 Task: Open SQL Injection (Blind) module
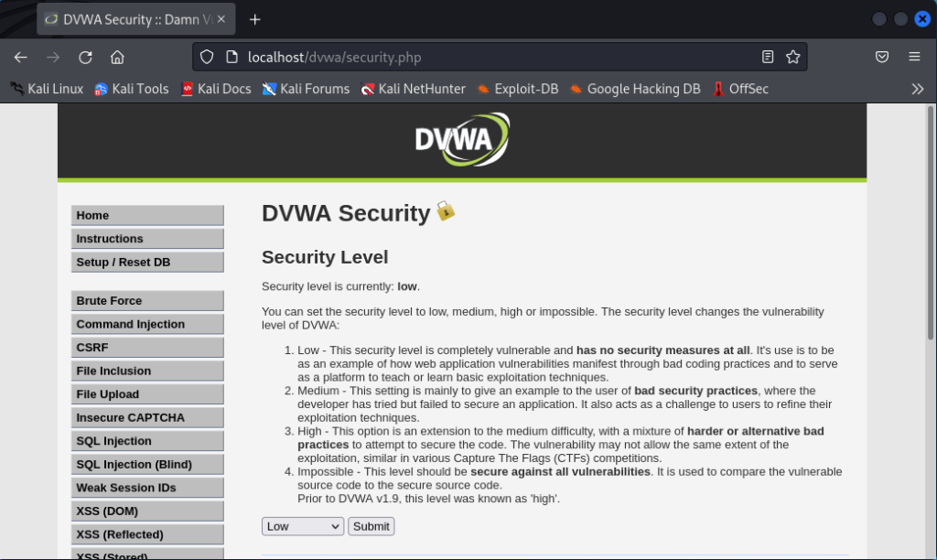click(x=147, y=464)
